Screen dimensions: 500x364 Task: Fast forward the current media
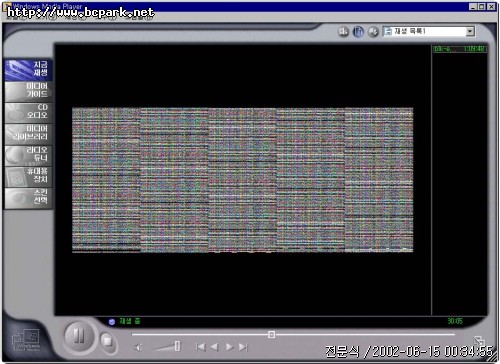point(230,347)
